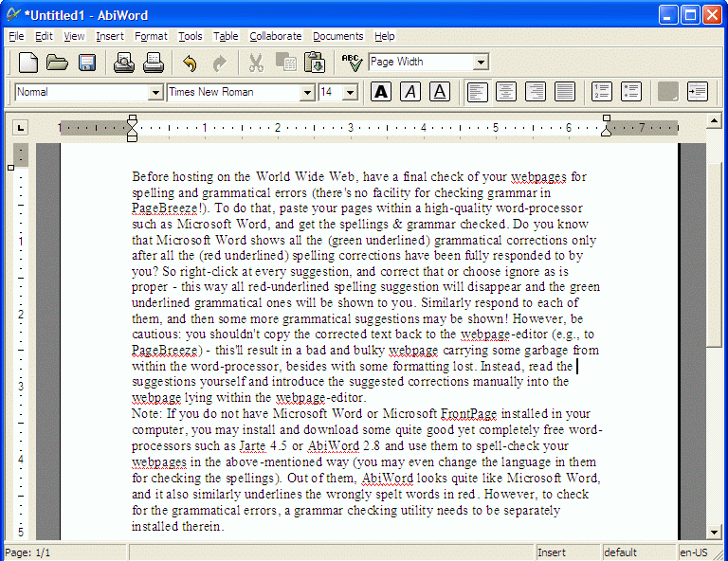Run the spell check tool
728x561 pixels.
pyautogui.click(x=352, y=63)
